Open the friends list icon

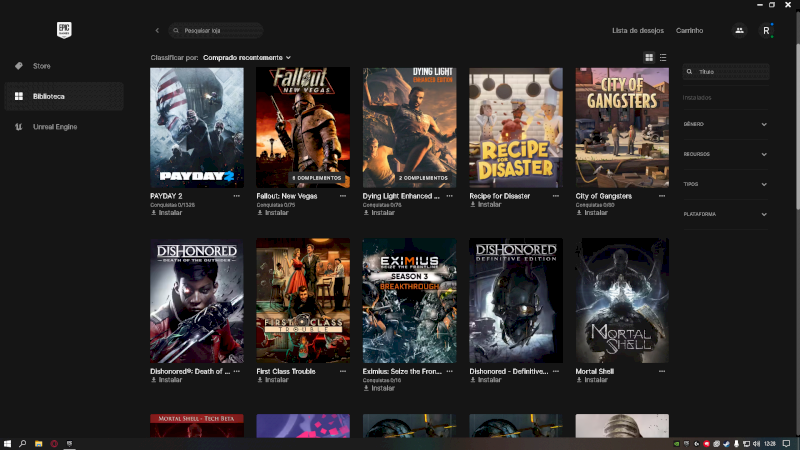[739, 31]
